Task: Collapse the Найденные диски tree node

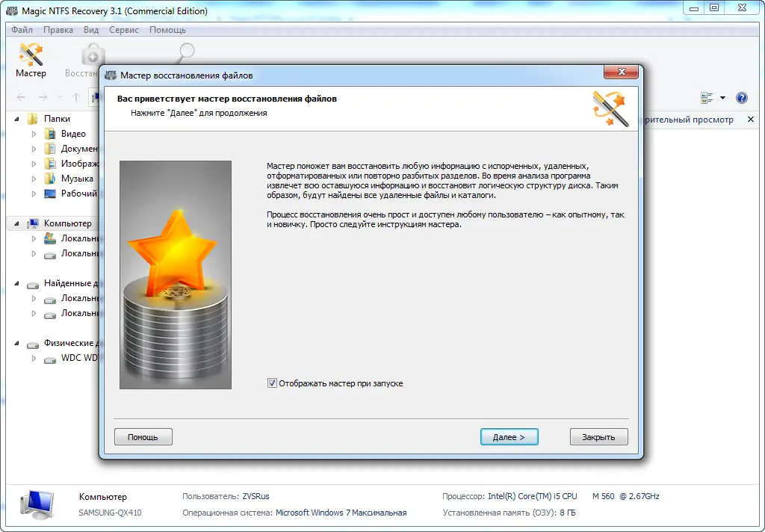Action: pos(17,283)
